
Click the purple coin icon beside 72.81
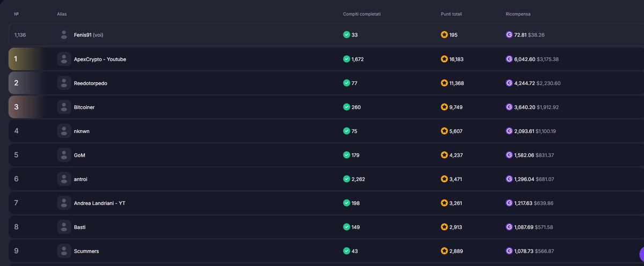[x=509, y=35]
